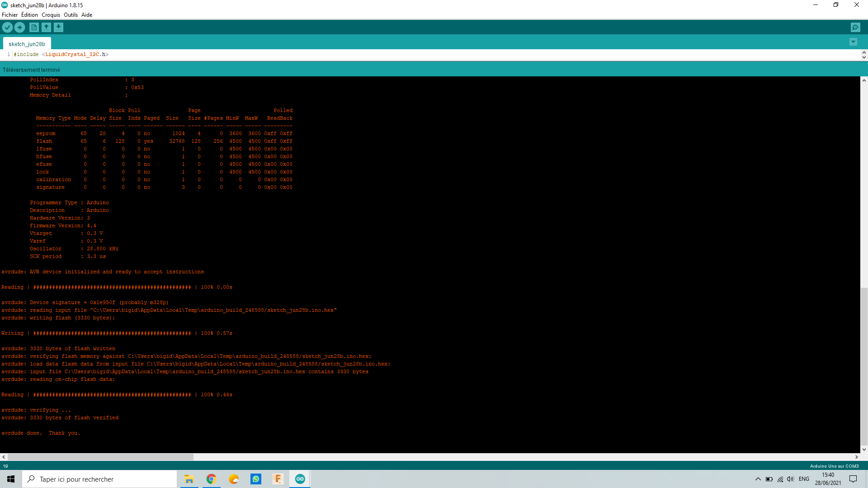
Task: Open the Édition menu
Action: 29,15
